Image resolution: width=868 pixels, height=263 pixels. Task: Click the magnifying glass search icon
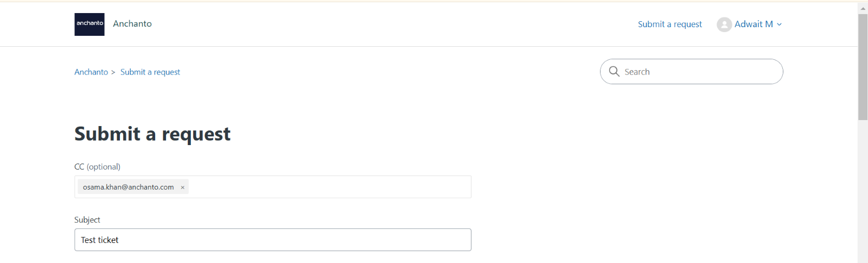tap(614, 71)
